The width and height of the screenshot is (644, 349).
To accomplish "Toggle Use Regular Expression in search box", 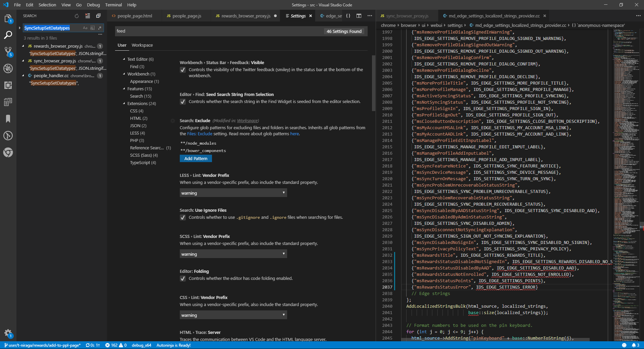I will [x=100, y=28].
